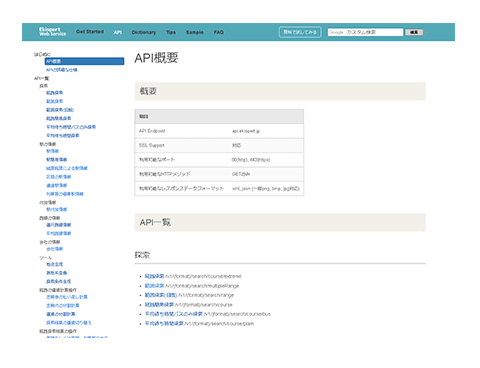Open the link before /v1/{format}/search/course path
The image size is (480, 368).
pos(159,305)
